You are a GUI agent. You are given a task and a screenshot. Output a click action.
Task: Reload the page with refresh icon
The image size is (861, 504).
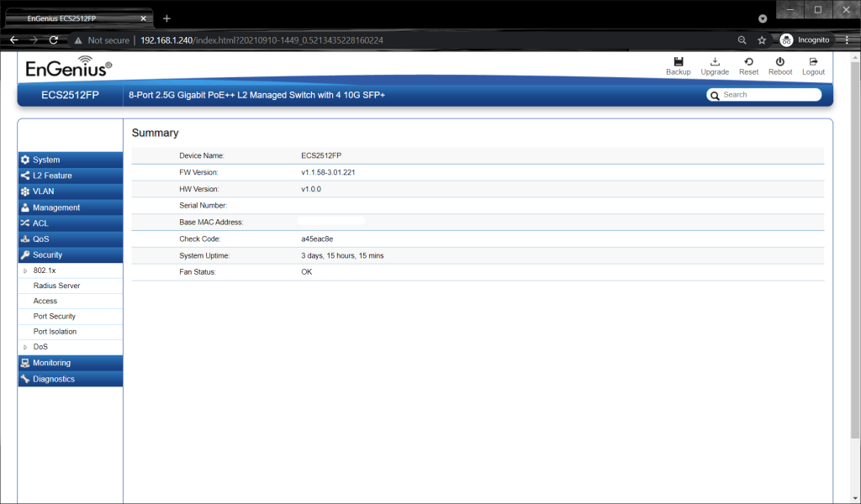pos(53,40)
